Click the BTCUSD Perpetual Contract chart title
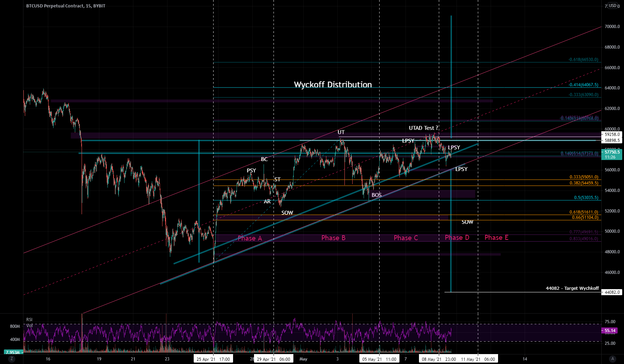This screenshot has height=364, width=624. 66,6
